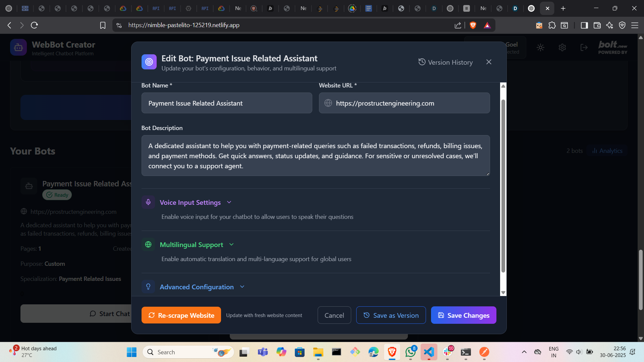Open Brave Shields lion icon in address bar
The image size is (644, 362).
pos(473,25)
